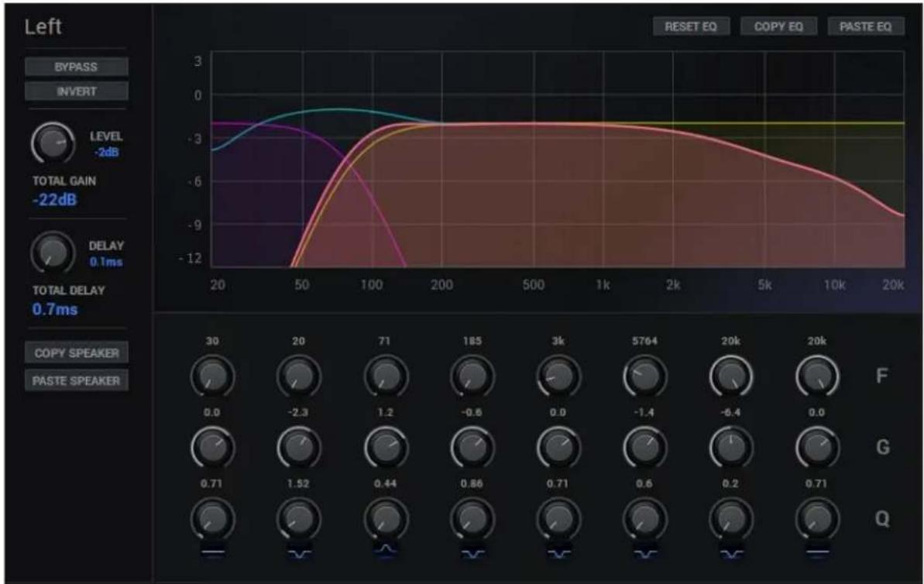
Task: Click the 0.1ms delay value
Action: point(106,263)
